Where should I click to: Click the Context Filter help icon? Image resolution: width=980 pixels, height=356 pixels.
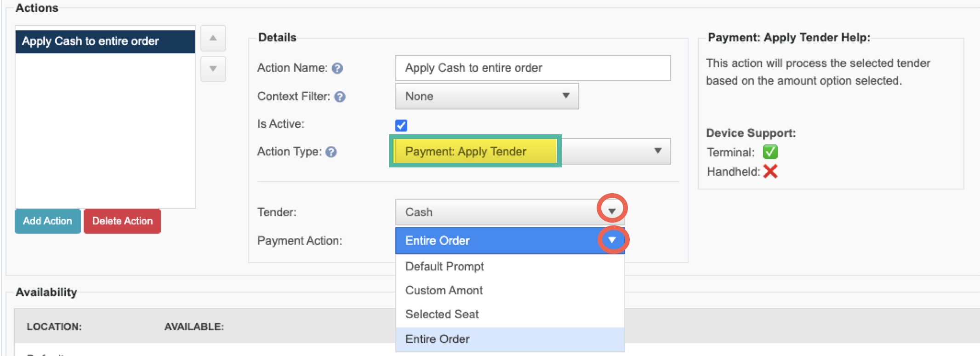(340, 97)
